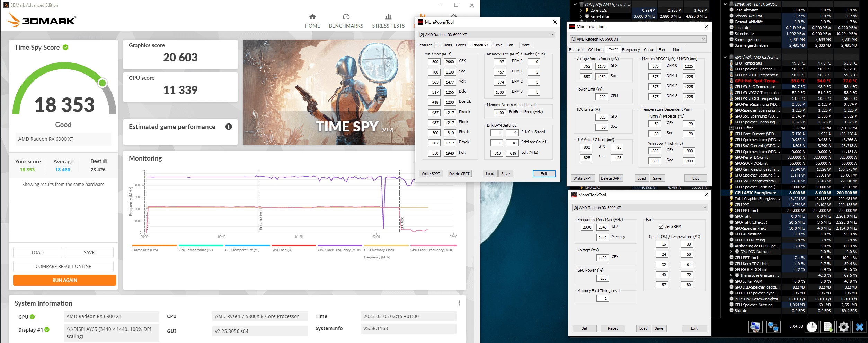Click the info icon beside Best score

(105, 161)
